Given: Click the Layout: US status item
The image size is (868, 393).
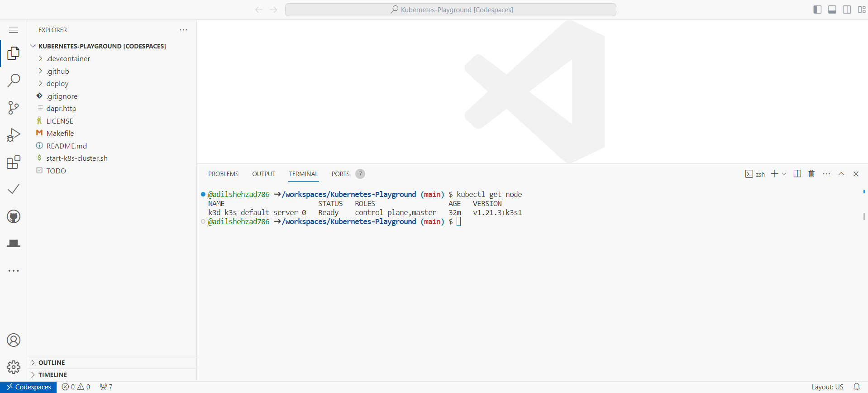Looking at the screenshot, I should coord(827,387).
